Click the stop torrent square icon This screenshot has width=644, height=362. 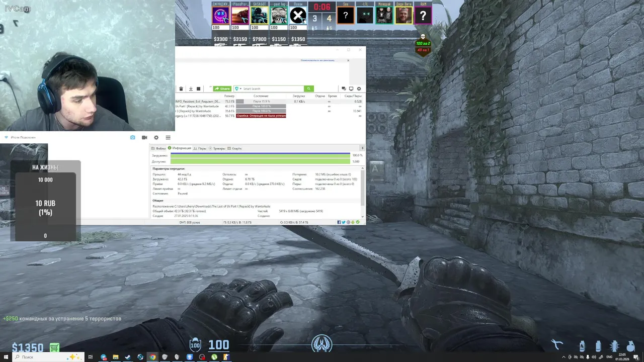[x=198, y=89]
